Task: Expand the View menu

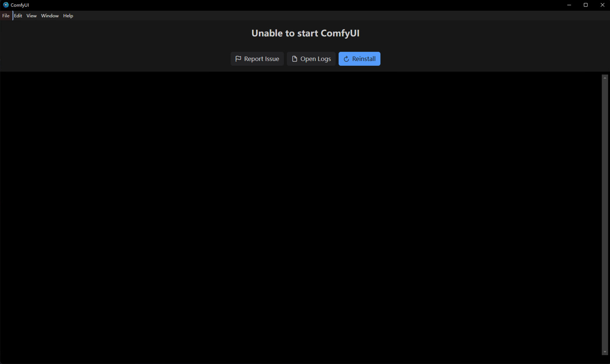Action: coord(32,16)
